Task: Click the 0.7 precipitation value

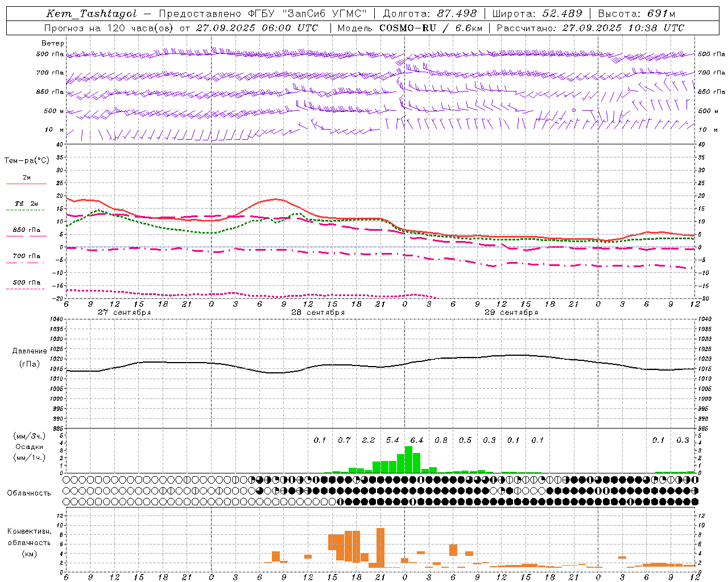Action: [344, 440]
